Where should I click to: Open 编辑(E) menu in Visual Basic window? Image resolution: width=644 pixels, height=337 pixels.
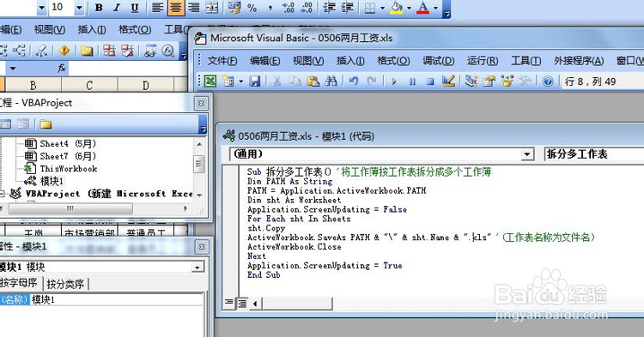265,61
